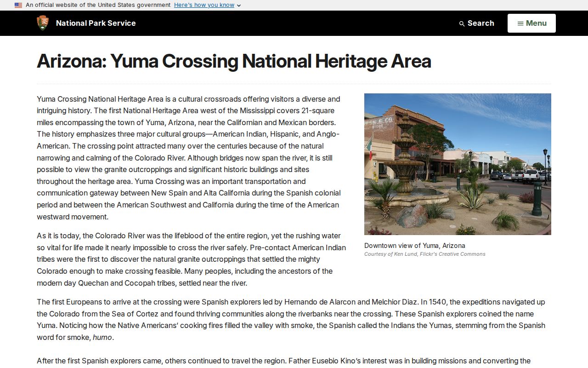Click the downtown Yuma fountain photo
This screenshot has height=368, width=588.
(458, 164)
